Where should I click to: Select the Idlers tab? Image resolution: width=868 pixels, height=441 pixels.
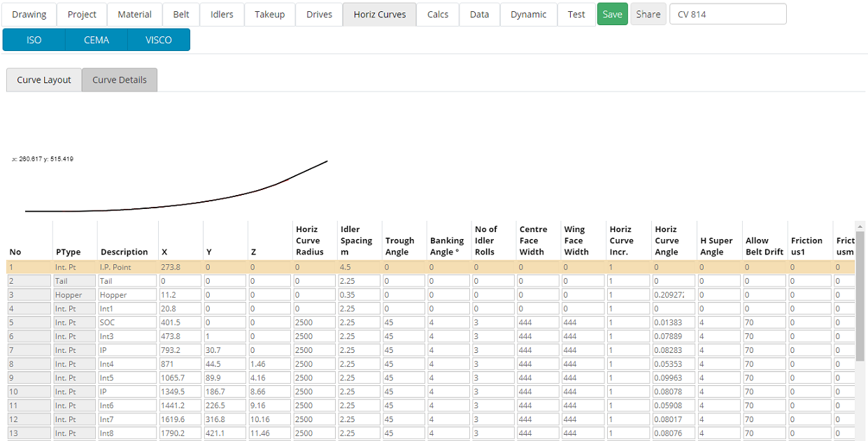tap(222, 14)
